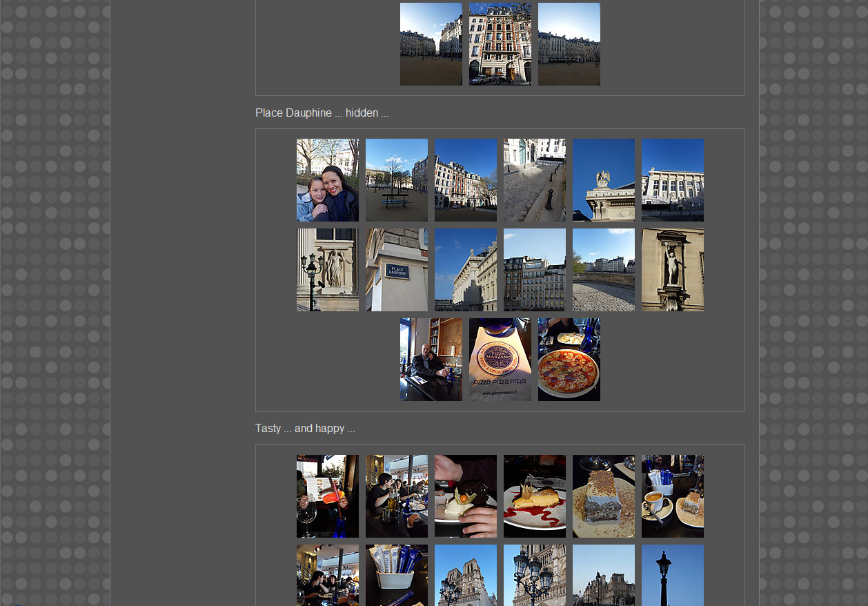Open the dessert plate with hand thumbnail
868x606 pixels.
[x=465, y=496]
